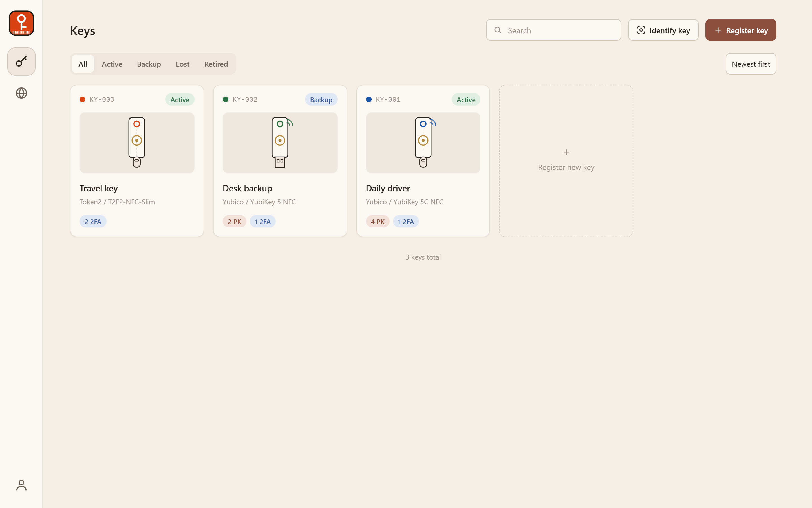Click the Active badge on Travel key
This screenshot has height=508, width=812.
click(x=180, y=99)
